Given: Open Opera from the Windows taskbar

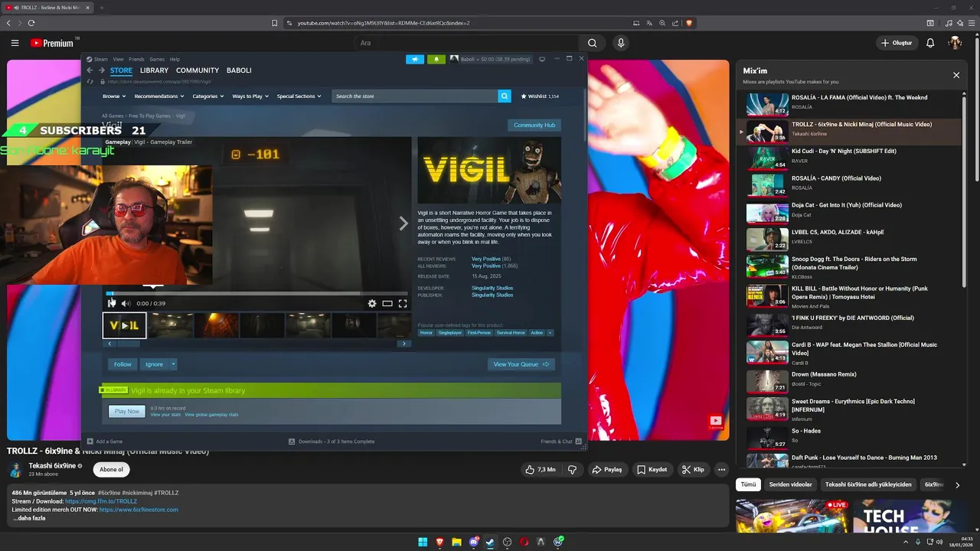Looking at the screenshot, I should pos(524,542).
